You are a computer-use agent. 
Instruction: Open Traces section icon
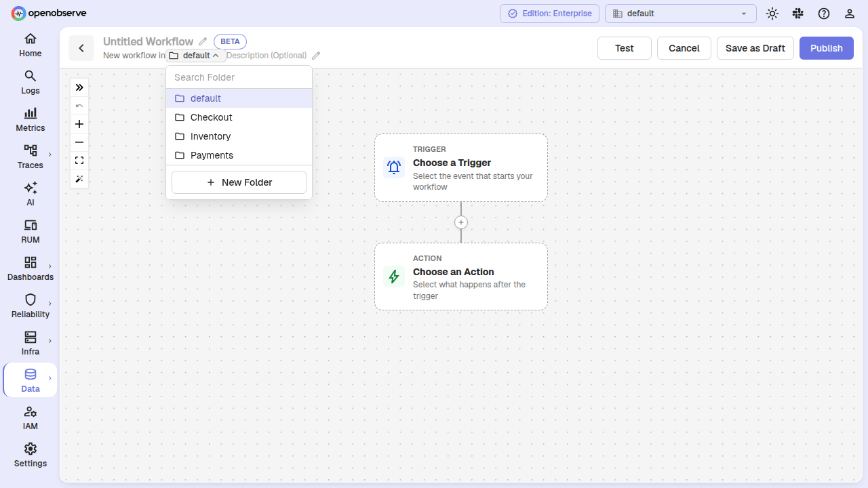31,150
